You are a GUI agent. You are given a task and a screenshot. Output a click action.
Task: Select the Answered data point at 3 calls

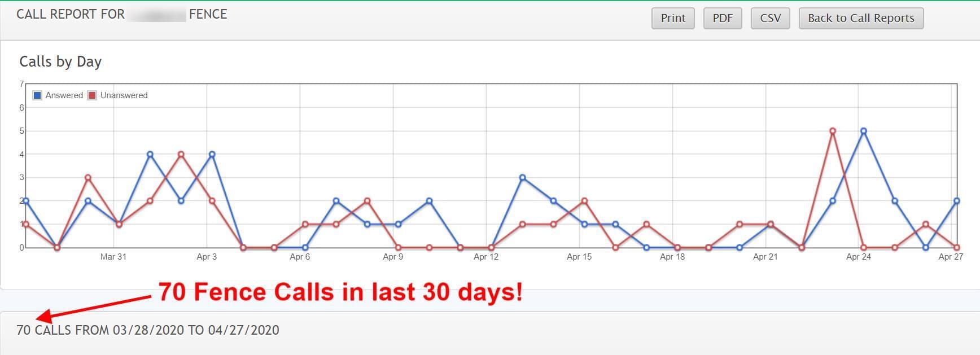click(523, 178)
